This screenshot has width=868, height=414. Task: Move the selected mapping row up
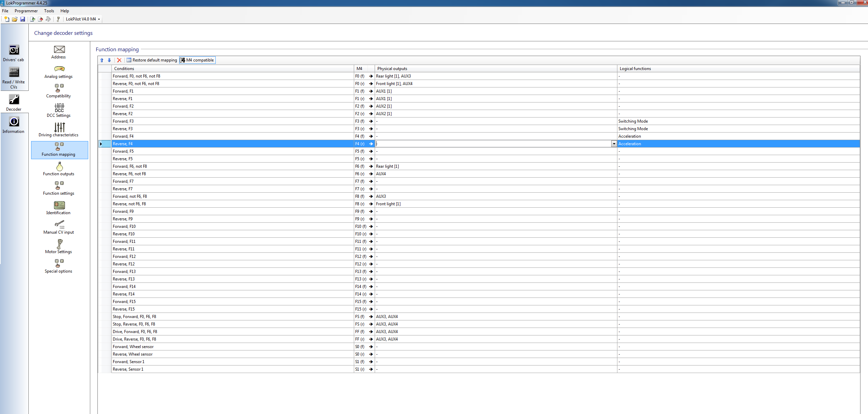coord(102,60)
